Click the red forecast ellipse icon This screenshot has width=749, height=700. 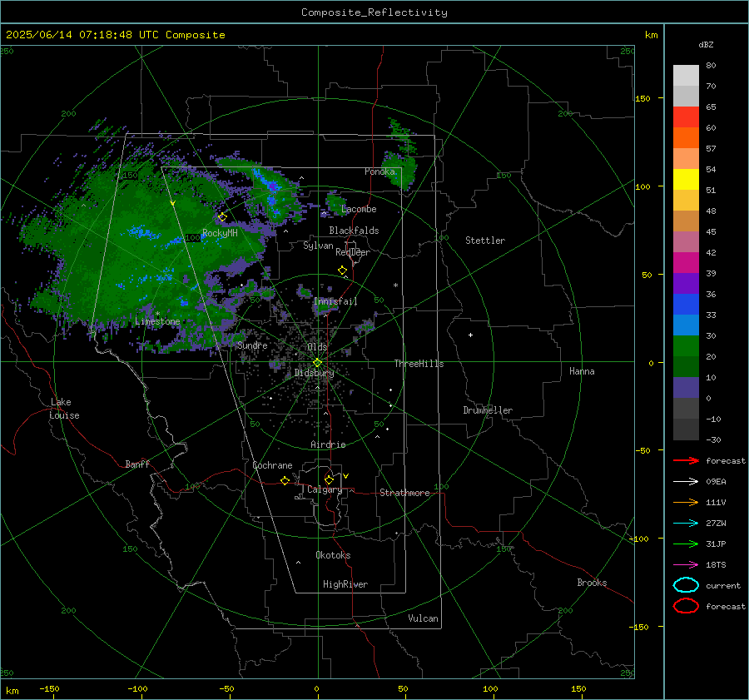(686, 606)
